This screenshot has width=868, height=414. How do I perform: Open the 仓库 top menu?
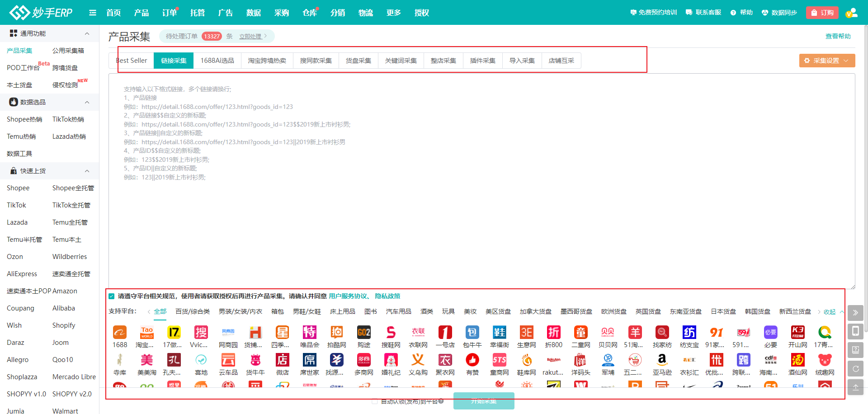(x=310, y=13)
